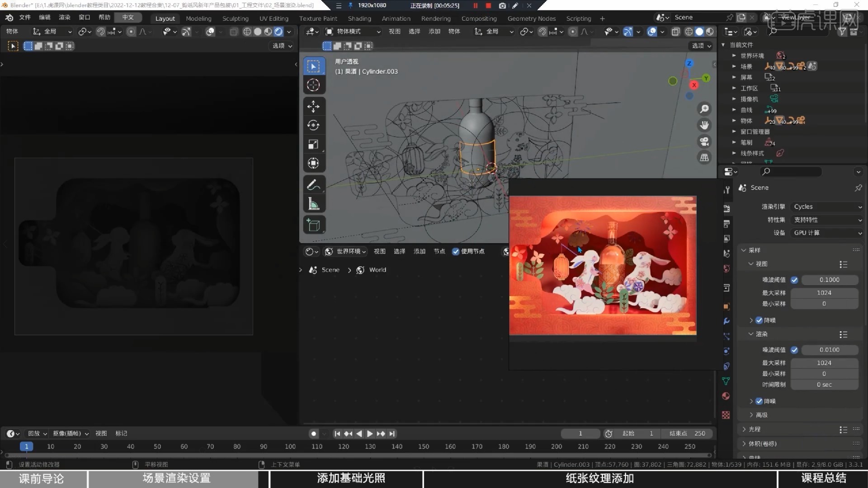Image resolution: width=868 pixels, height=488 pixels.
Task: Expand the 世界环境 row in the outliner
Action: point(734,56)
